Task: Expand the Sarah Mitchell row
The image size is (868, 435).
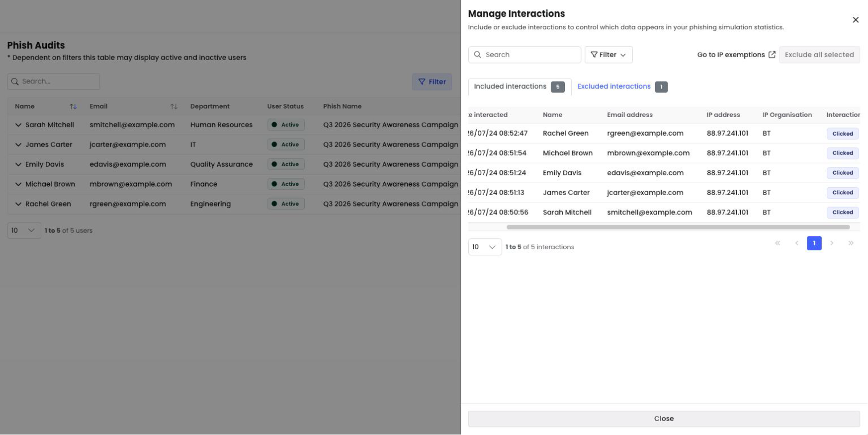Action: tap(18, 125)
